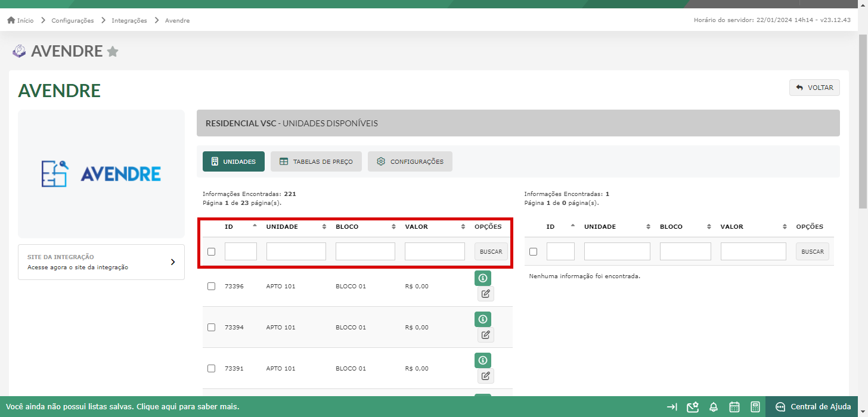
Task: Focus the Unidade filter field in right table
Action: tap(617, 251)
